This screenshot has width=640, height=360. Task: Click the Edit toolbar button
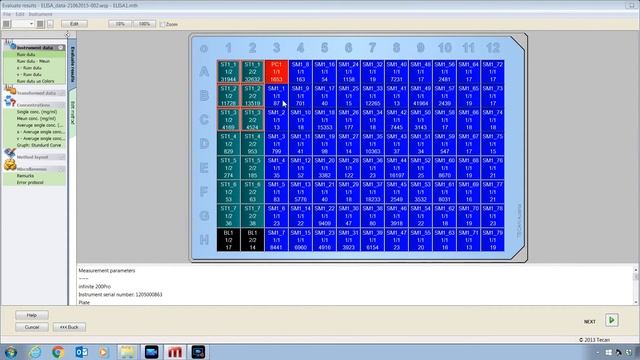click(x=74, y=24)
